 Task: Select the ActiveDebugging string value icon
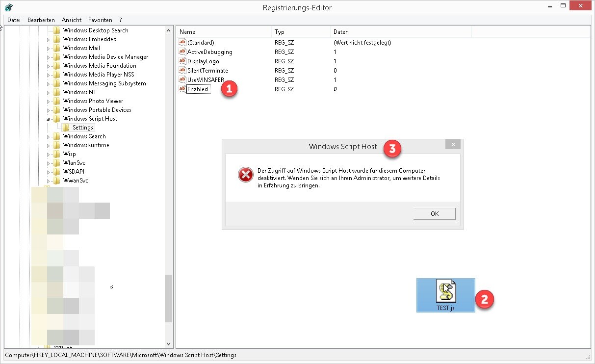pyautogui.click(x=182, y=52)
